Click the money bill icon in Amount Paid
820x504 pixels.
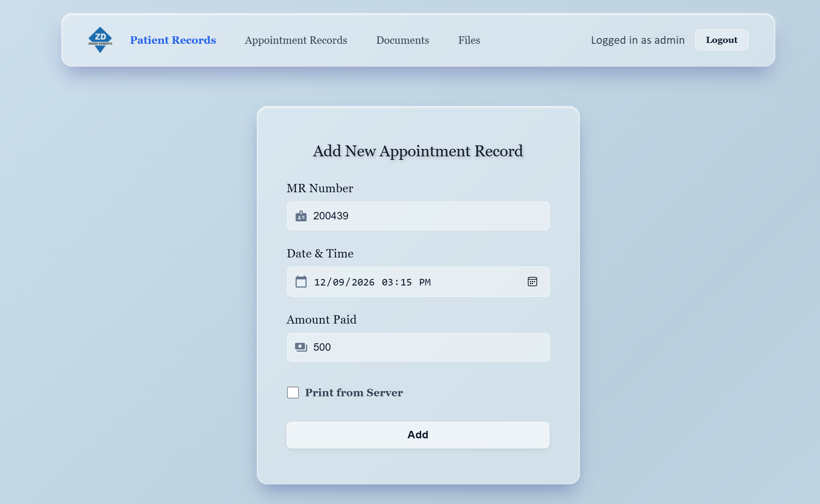[x=301, y=347]
